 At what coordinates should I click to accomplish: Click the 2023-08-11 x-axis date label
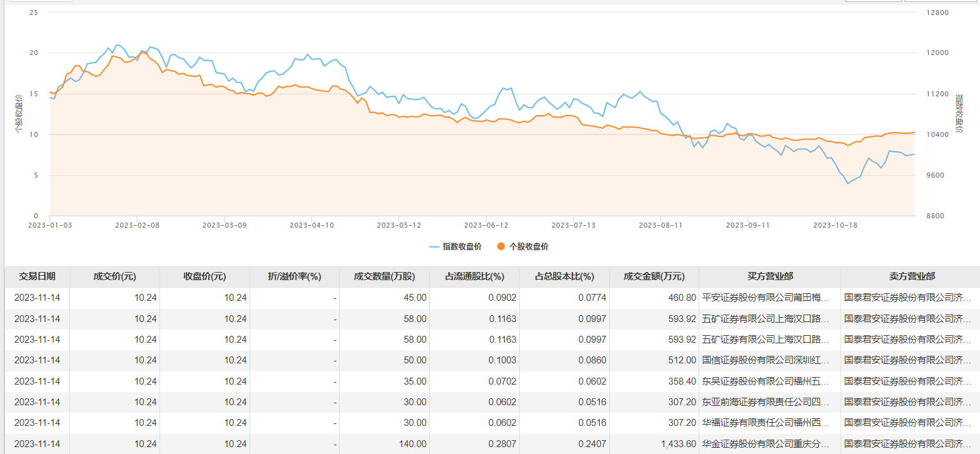660,225
